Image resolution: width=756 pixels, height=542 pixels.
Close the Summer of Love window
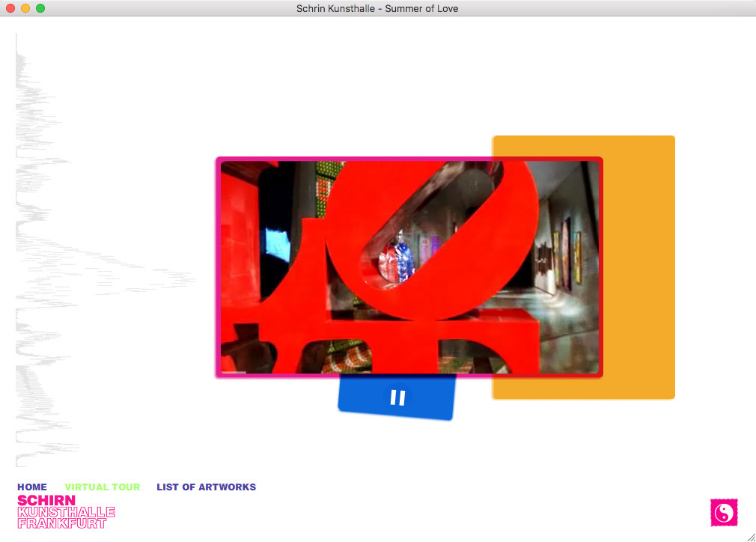(10, 8)
